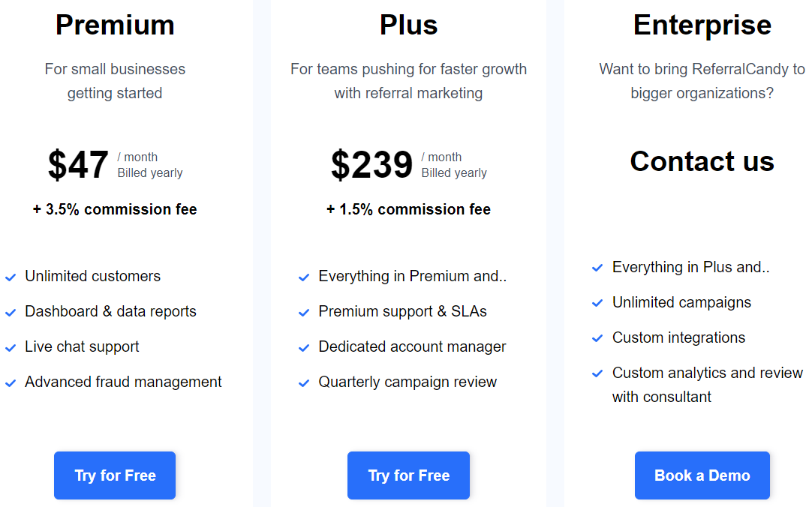Click checkmark next to Quarterly campaign review
Image resolution: width=812 pixels, height=507 pixels.
[x=304, y=383]
